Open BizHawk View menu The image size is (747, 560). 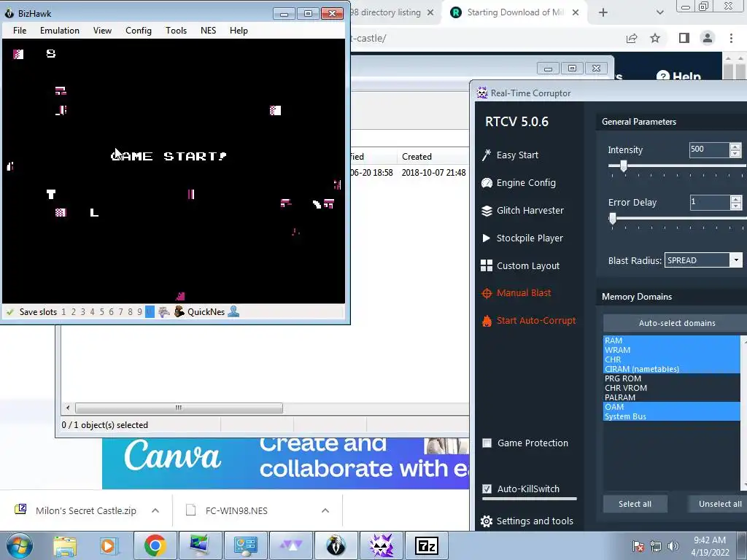tap(102, 31)
